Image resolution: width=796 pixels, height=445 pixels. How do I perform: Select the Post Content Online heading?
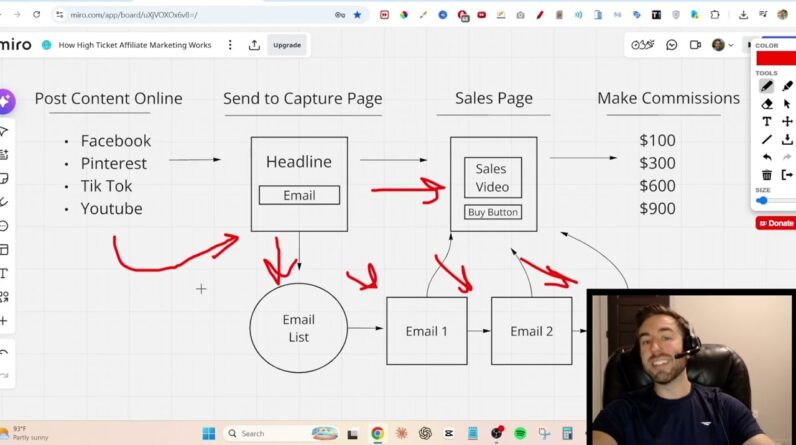tap(108, 98)
